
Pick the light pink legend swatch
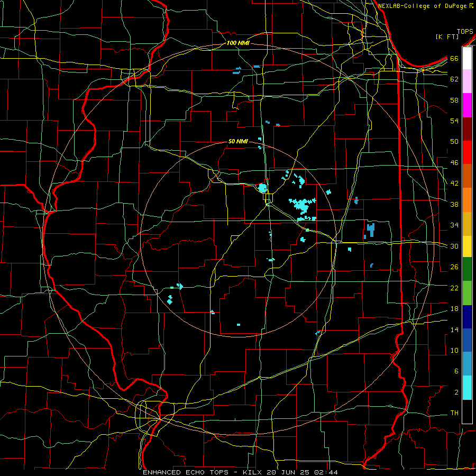(467, 81)
